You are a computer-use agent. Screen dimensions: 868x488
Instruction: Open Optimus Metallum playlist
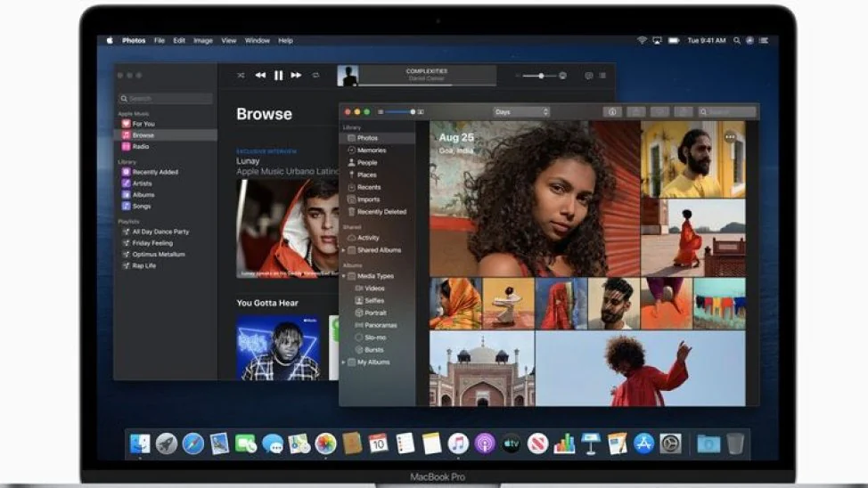(x=166, y=255)
